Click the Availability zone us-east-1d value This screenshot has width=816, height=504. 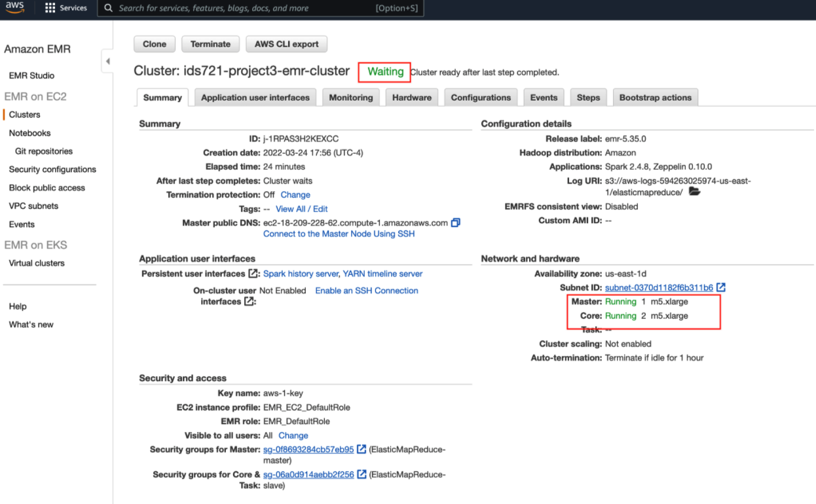pos(625,274)
